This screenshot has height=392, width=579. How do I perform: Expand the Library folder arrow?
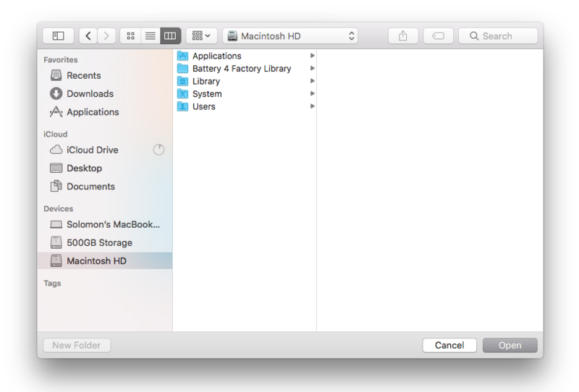[313, 80]
